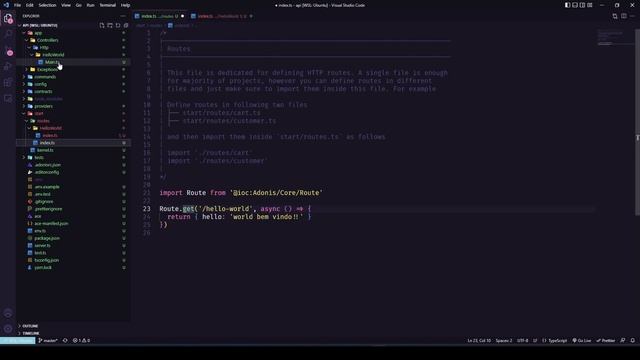Click Prettier in the status bar
Image resolution: width=640 pixels, height=360 pixels.
click(x=606, y=340)
